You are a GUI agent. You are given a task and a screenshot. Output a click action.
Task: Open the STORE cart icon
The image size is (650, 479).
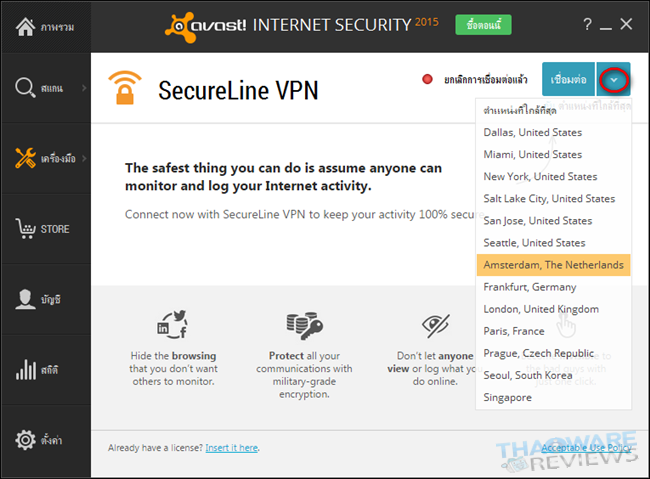pos(27,229)
